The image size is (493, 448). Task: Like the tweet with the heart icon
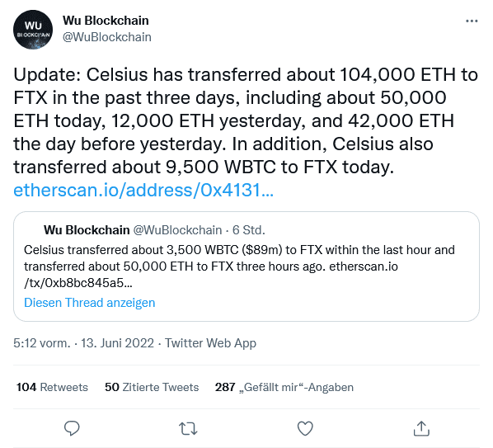[305, 428]
